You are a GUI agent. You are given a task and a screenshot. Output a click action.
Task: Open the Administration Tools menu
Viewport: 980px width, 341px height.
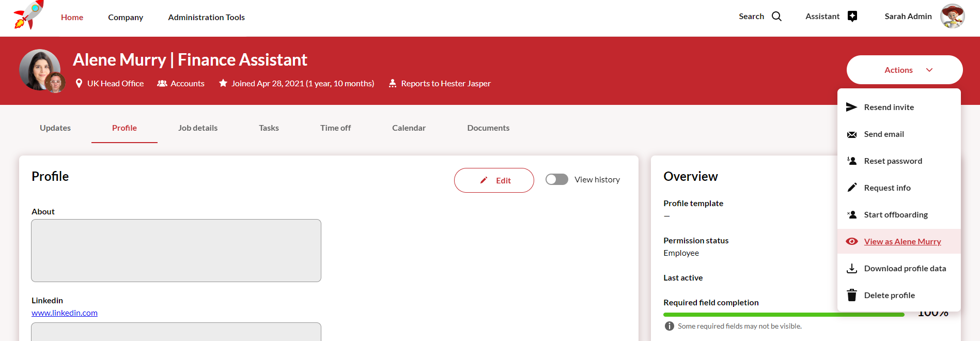tap(206, 17)
